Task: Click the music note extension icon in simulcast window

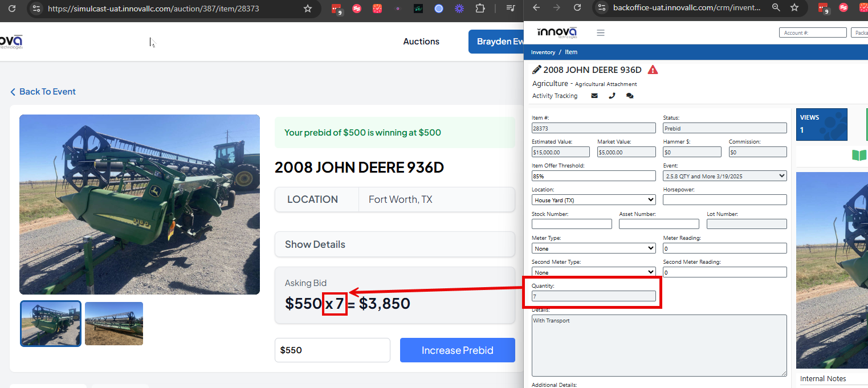Action: [x=418, y=9]
